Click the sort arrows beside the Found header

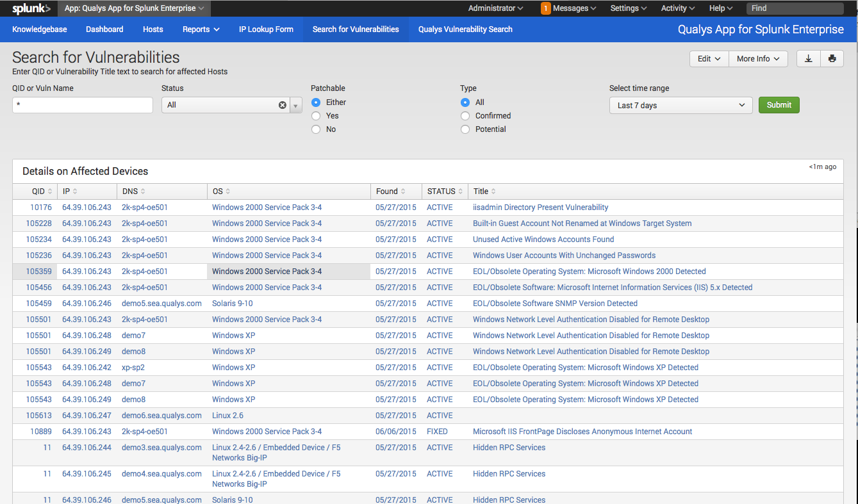404,191
